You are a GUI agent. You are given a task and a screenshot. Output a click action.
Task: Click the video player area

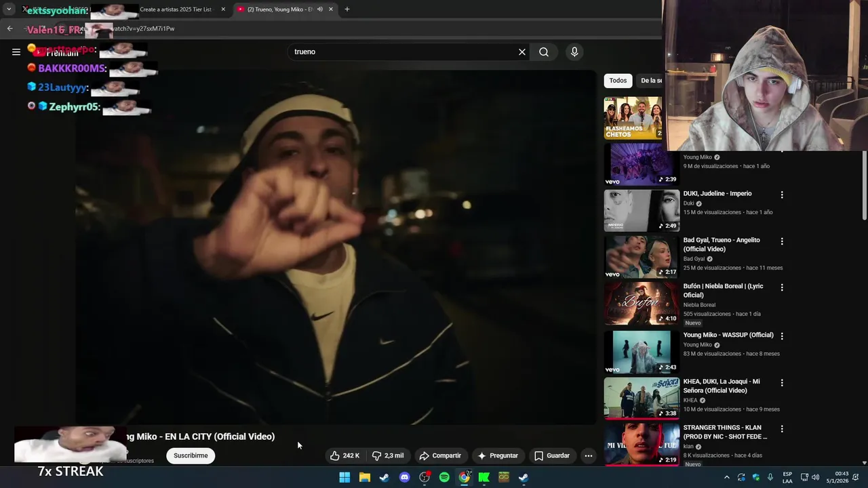click(x=336, y=247)
